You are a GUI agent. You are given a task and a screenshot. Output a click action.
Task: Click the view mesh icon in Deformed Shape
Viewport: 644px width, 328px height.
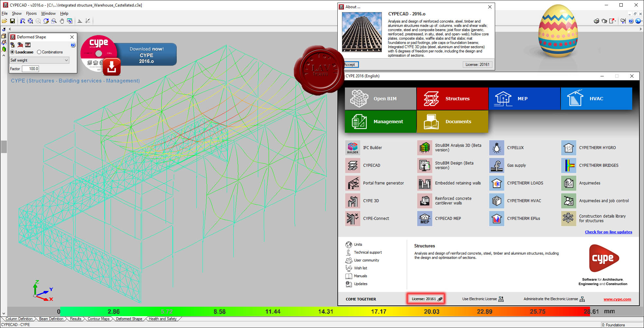pos(20,45)
